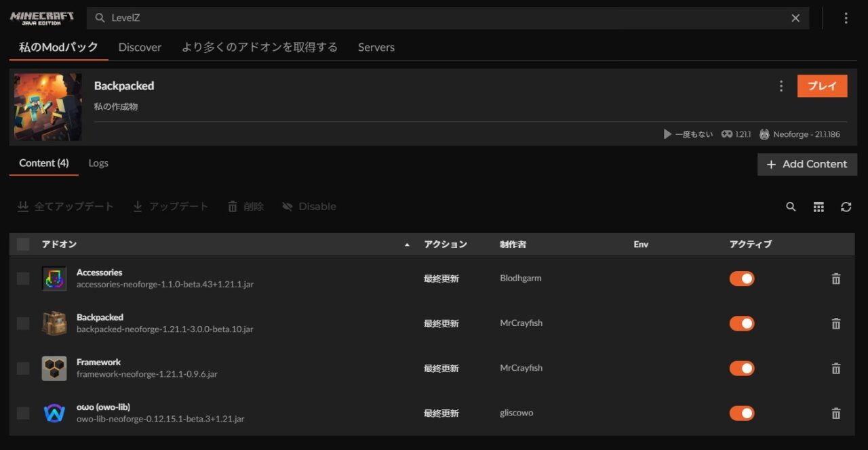Click the アップデート button
Screen dimensions: 868x450
[170, 207]
